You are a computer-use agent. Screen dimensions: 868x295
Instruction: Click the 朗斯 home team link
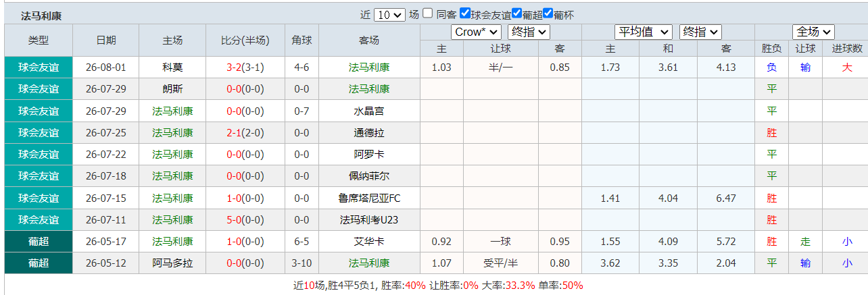(x=172, y=88)
